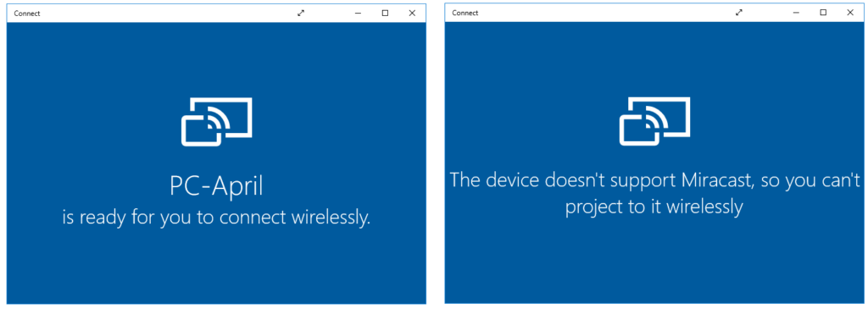Minimize the PC-April Connect window

[359, 13]
